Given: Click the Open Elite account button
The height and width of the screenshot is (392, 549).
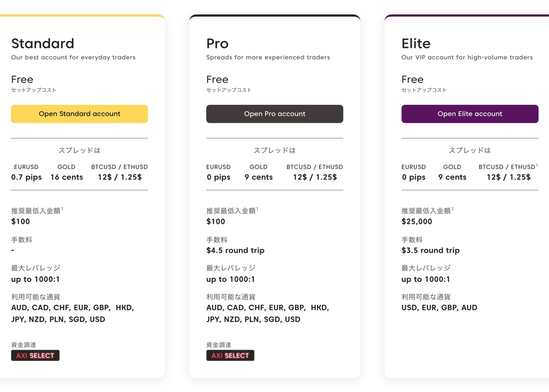Looking at the screenshot, I should coord(470,114).
